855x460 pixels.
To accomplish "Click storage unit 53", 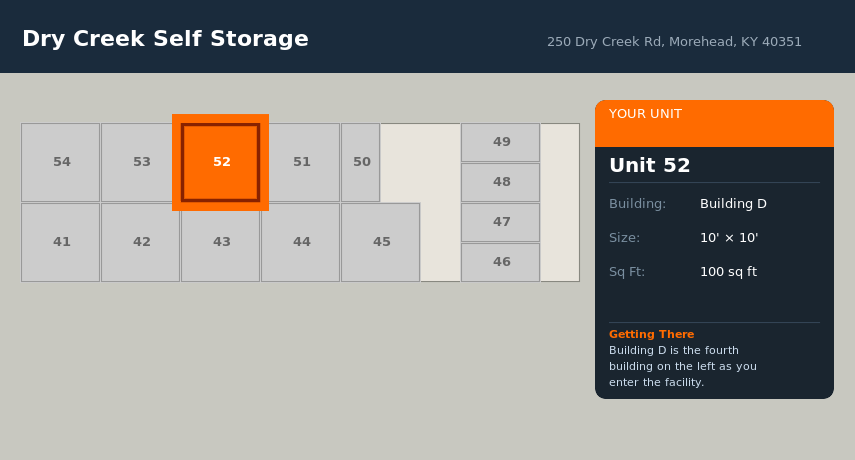I will [x=141, y=162].
